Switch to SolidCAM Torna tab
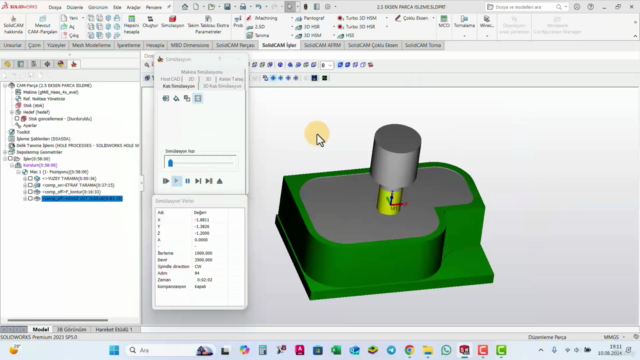Viewport: 640px width, 360px height. tap(423, 45)
